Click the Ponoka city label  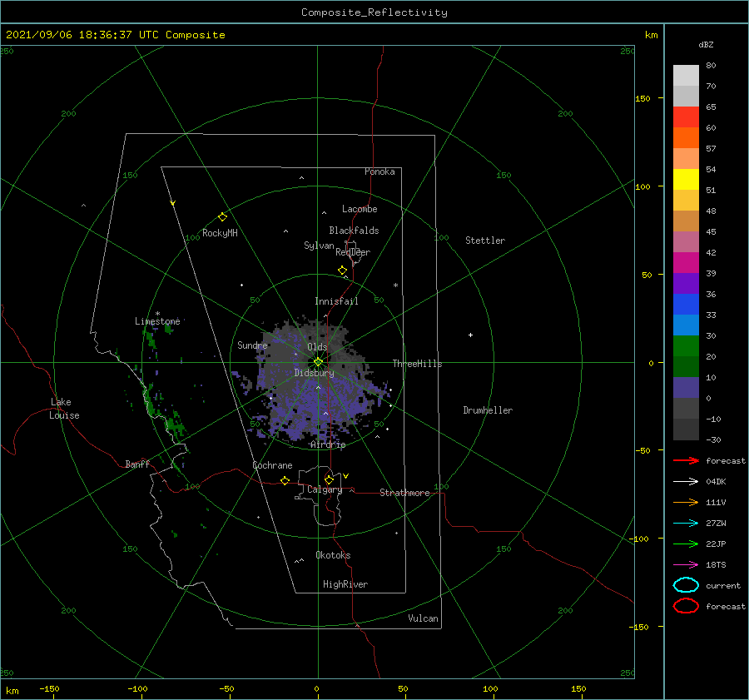pyautogui.click(x=379, y=171)
